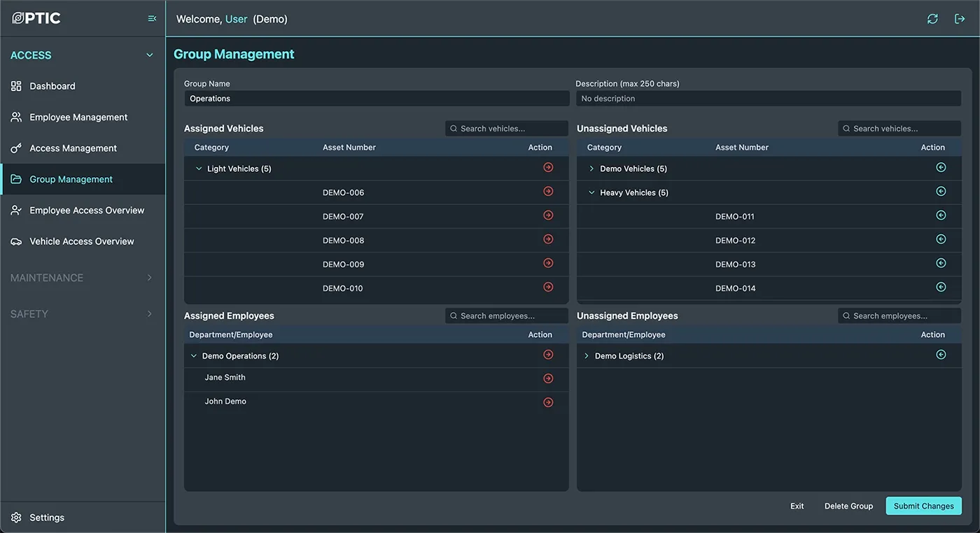Unassign vehicle DEMO-008 arrow icon
The image size is (980, 533).
click(548, 239)
